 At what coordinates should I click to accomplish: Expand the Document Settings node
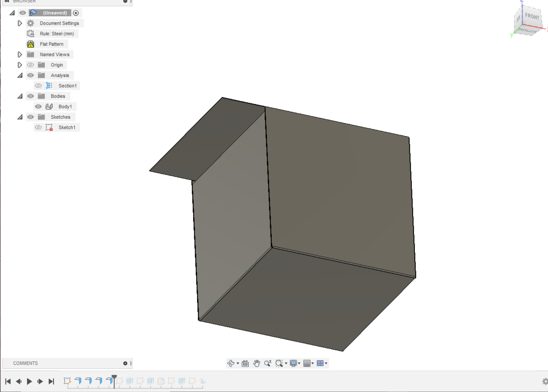coord(20,23)
